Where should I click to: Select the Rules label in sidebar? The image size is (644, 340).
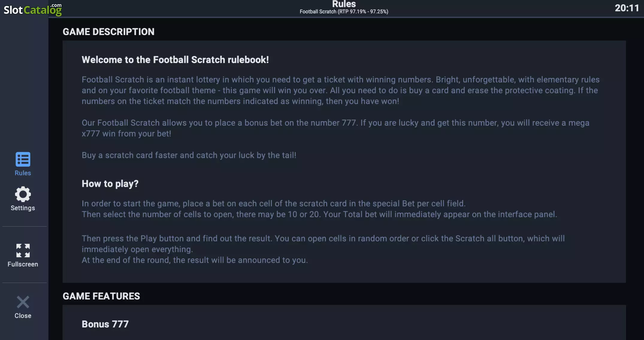click(23, 173)
